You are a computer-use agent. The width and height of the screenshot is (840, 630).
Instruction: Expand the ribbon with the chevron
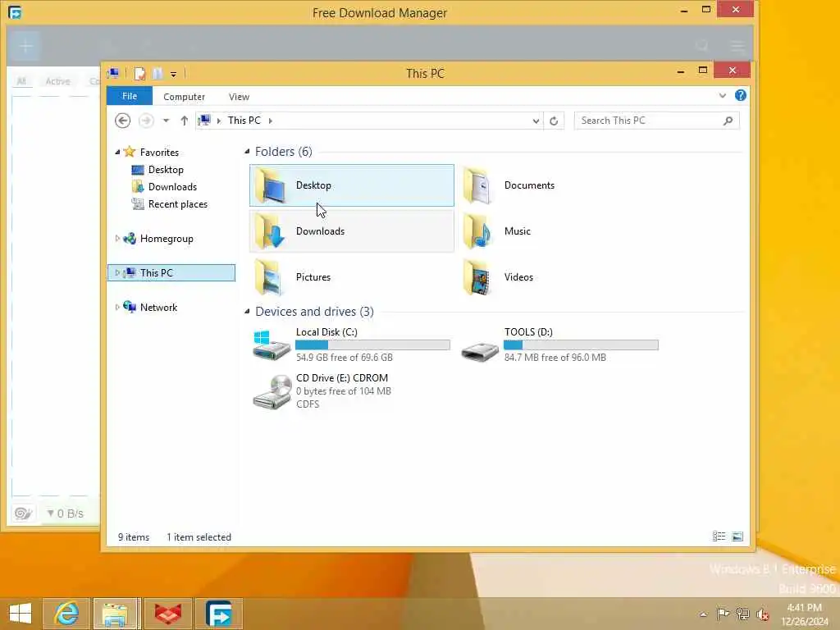click(x=723, y=95)
